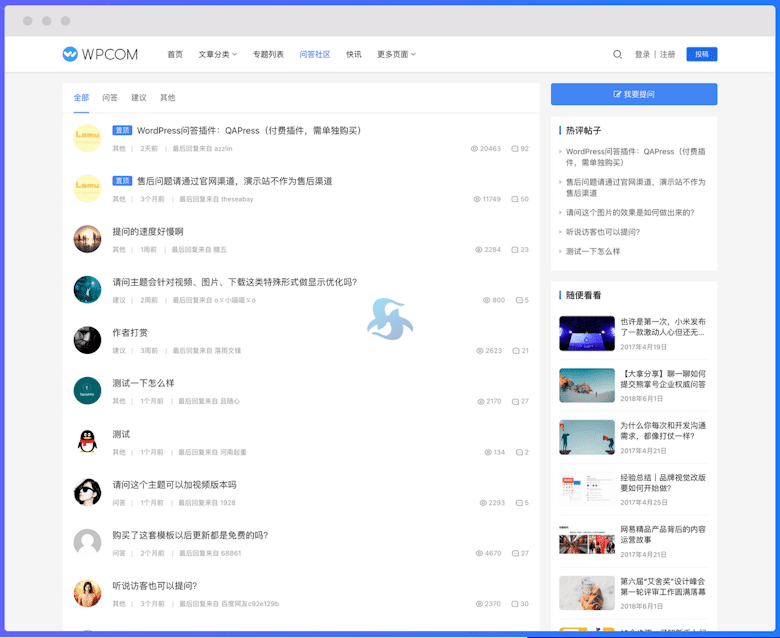Open 问答社区 navigation item

pyautogui.click(x=315, y=54)
